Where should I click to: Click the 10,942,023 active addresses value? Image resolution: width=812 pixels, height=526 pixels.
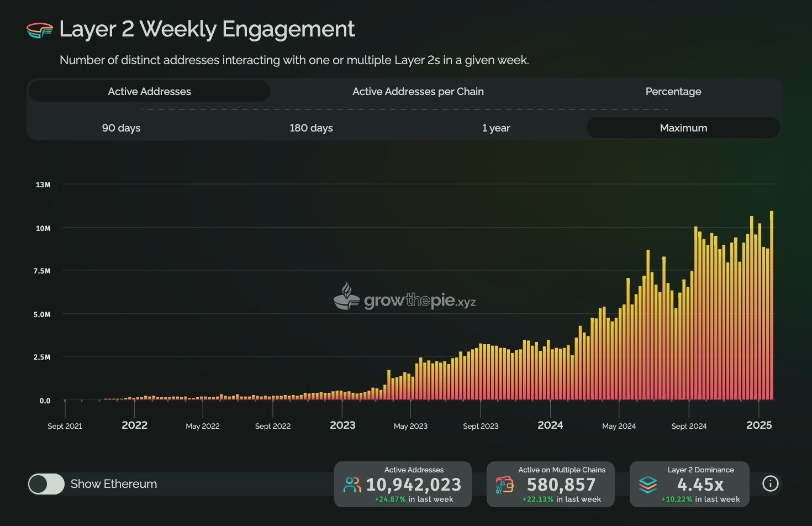point(414,484)
